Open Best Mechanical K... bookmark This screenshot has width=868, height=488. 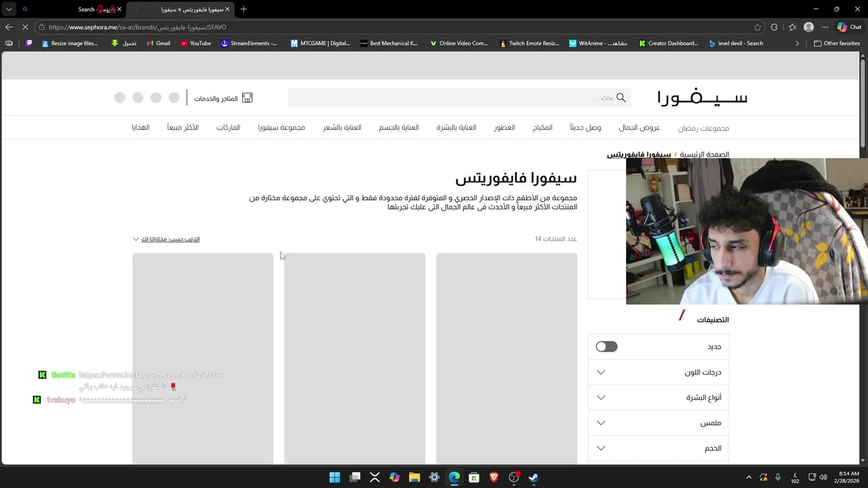coord(389,43)
